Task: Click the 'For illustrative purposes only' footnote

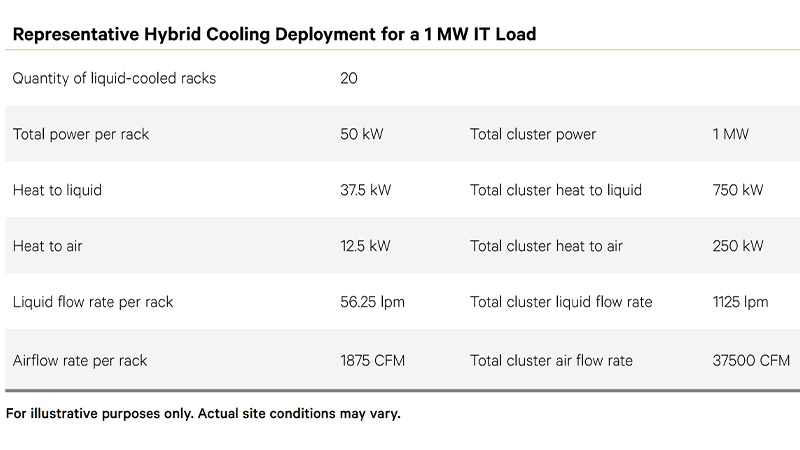Action: [203, 414]
